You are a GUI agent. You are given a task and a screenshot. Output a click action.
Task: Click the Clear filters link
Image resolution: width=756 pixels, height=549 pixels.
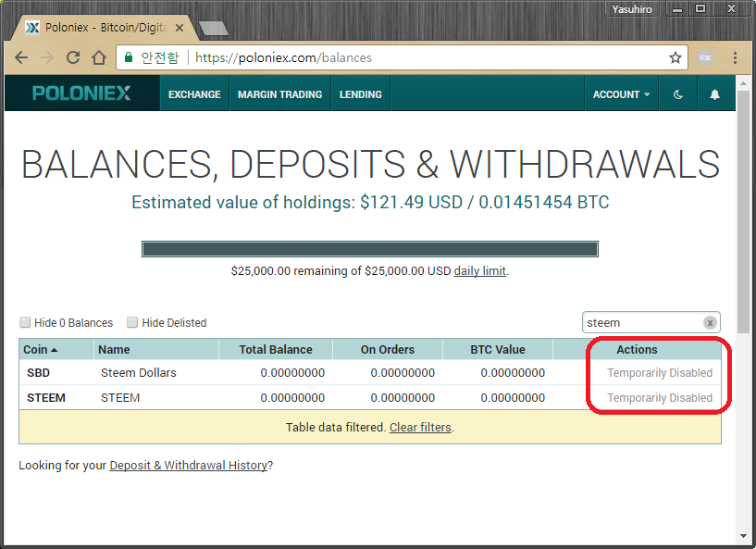tap(420, 428)
